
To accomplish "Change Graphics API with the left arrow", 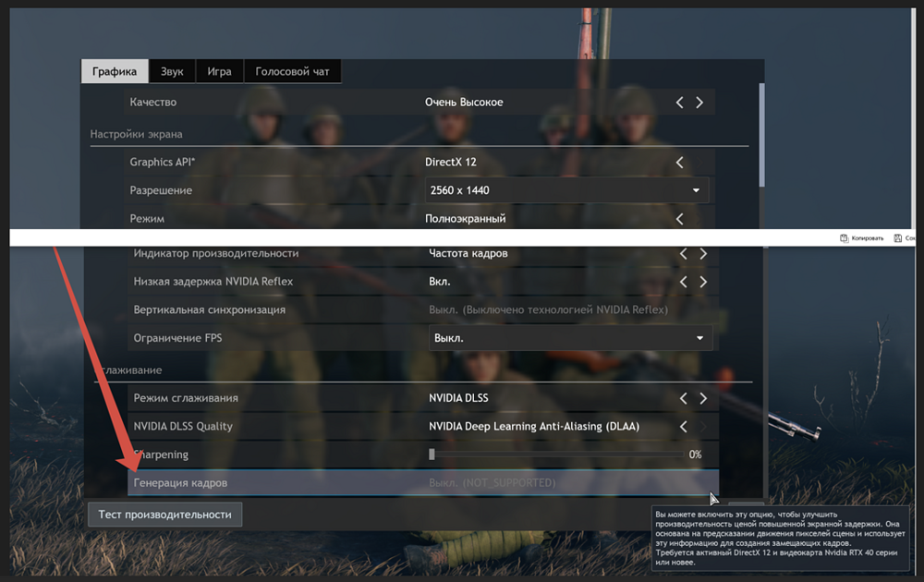I will click(679, 163).
